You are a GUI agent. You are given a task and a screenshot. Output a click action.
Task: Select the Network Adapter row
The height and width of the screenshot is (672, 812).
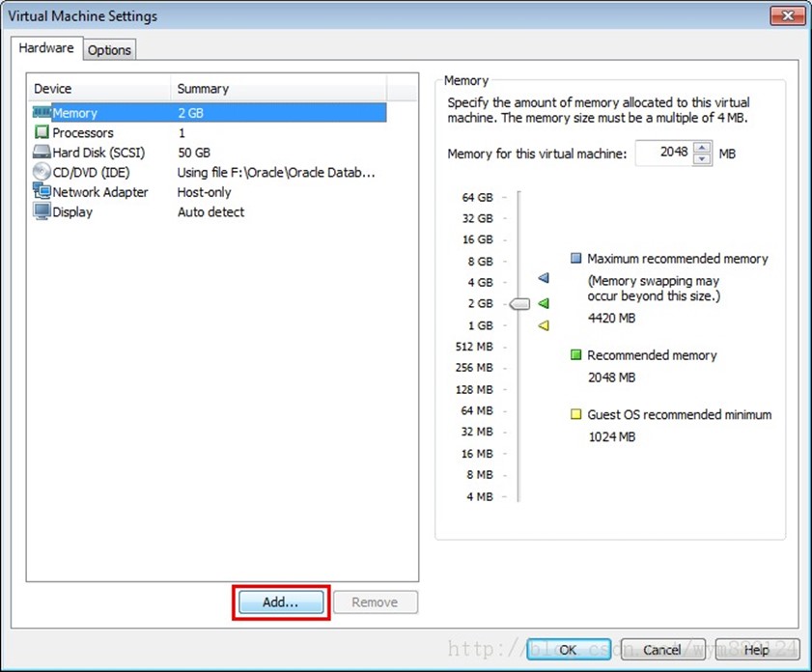coord(210,191)
